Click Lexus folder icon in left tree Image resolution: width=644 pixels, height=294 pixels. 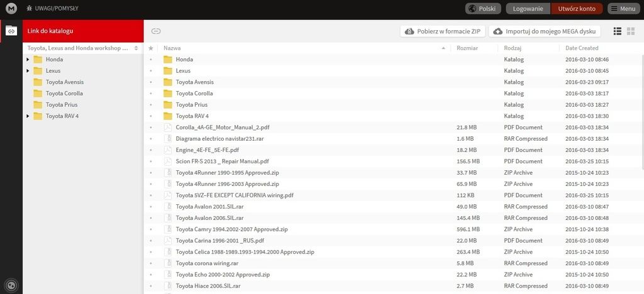click(x=38, y=70)
